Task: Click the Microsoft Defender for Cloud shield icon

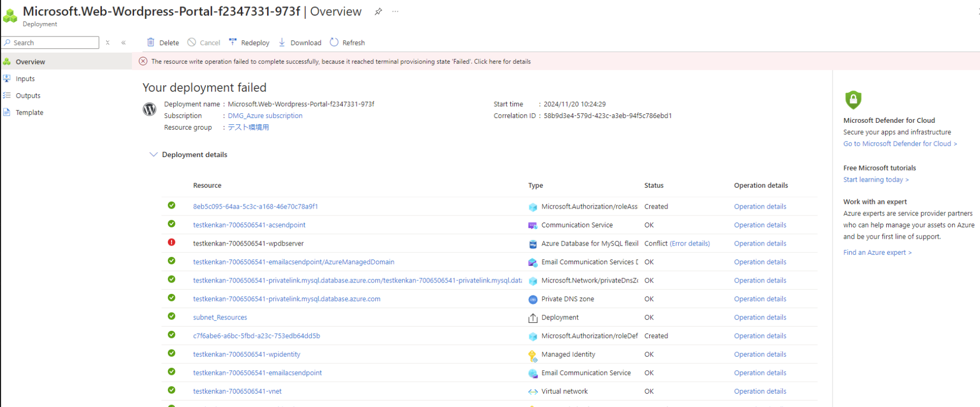Action: pyautogui.click(x=853, y=100)
